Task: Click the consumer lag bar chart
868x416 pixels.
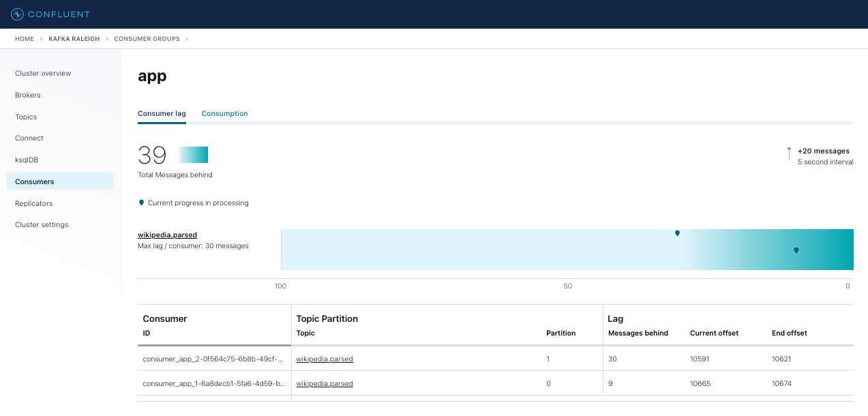Action: [567, 250]
